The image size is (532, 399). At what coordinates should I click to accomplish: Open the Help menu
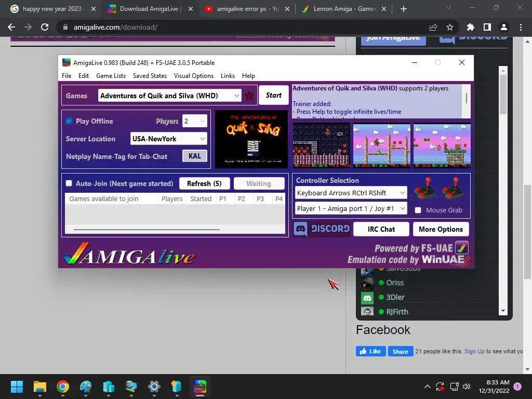click(248, 76)
